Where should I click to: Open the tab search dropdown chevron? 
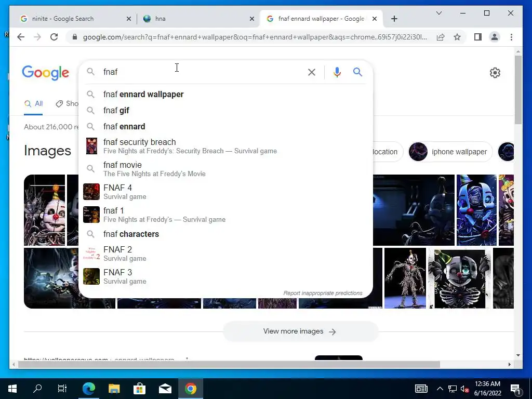438,13
